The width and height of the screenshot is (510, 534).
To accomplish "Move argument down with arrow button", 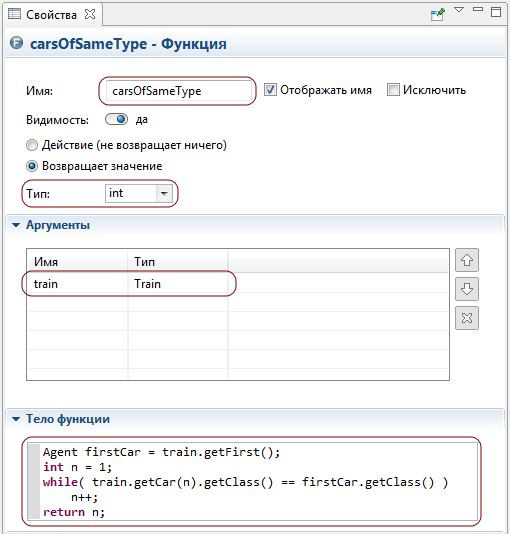I will click(x=467, y=289).
